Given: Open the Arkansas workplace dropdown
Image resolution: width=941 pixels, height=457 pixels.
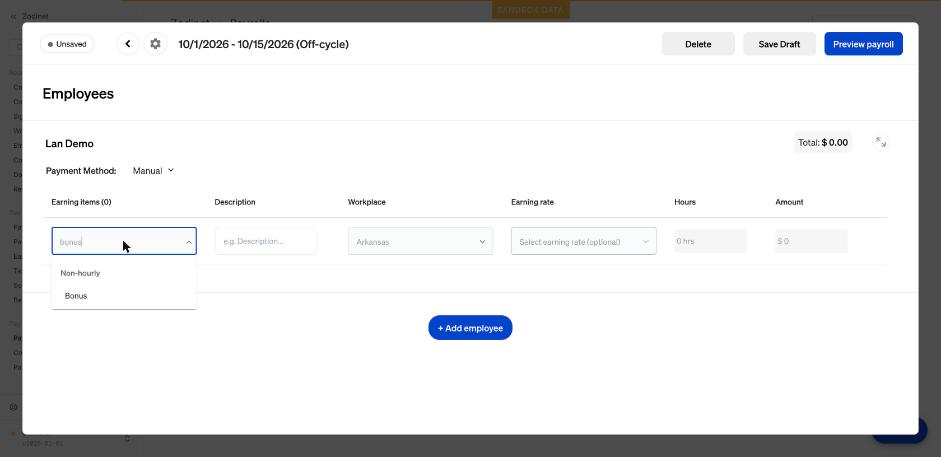Looking at the screenshot, I should [420, 242].
